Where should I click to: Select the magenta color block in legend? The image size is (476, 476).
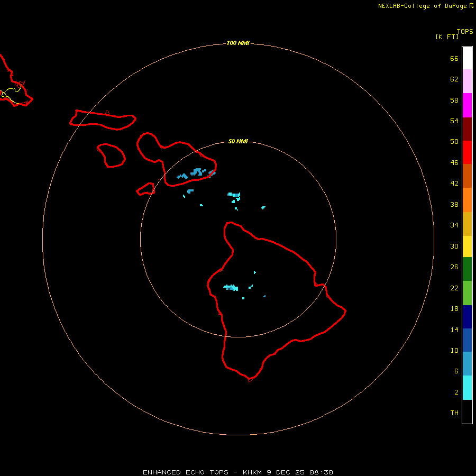pyautogui.click(x=467, y=105)
